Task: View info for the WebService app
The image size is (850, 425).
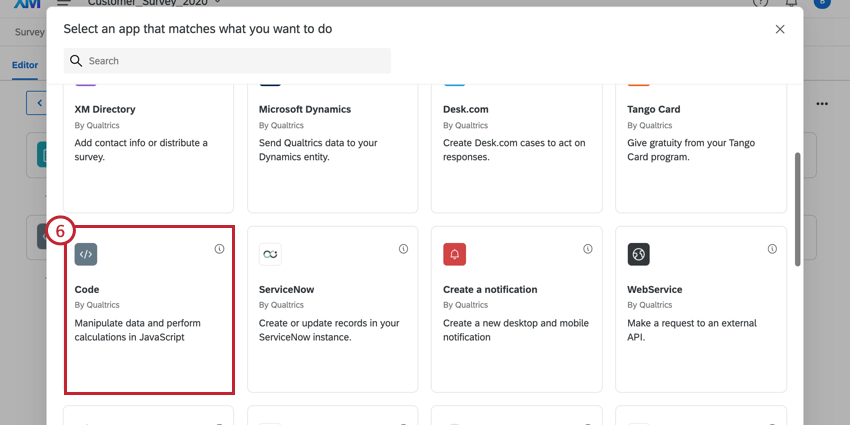Action: pos(772,249)
